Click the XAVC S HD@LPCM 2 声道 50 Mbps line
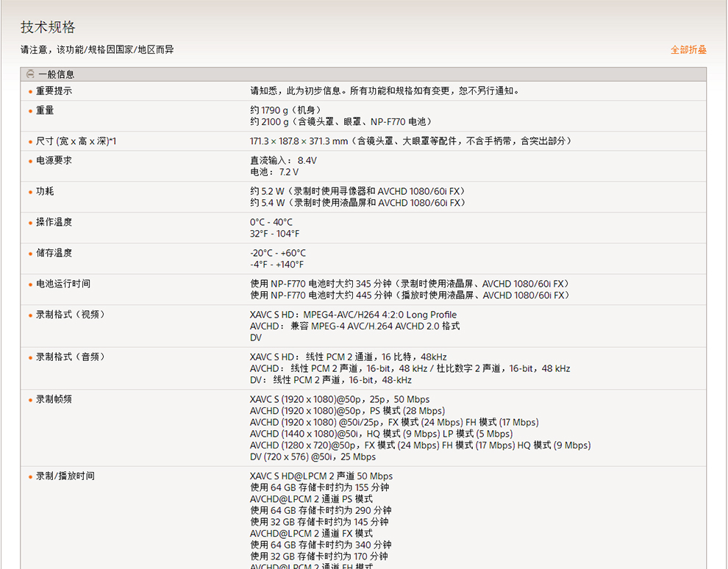The height and width of the screenshot is (569, 728). click(321, 476)
